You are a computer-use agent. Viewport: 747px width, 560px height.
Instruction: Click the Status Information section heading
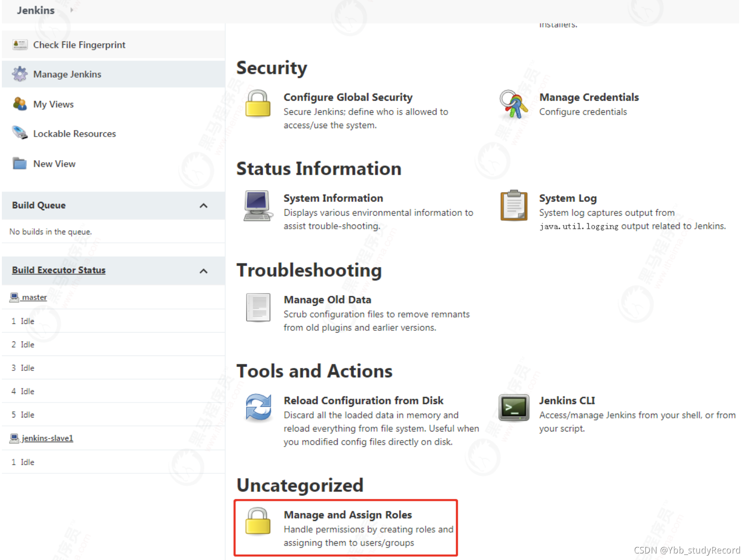(x=319, y=168)
